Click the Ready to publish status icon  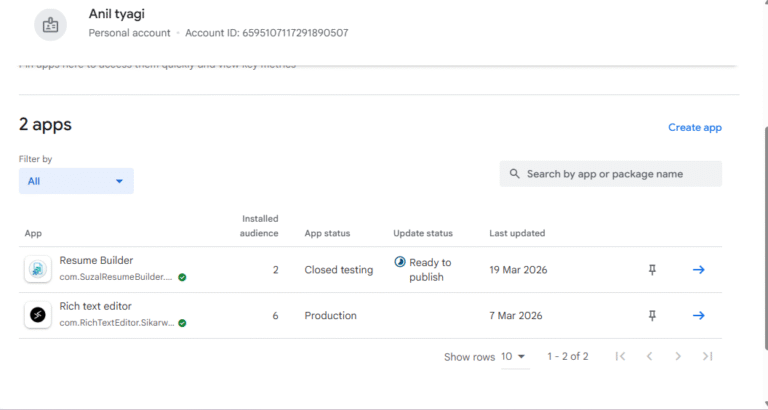pyautogui.click(x=400, y=262)
